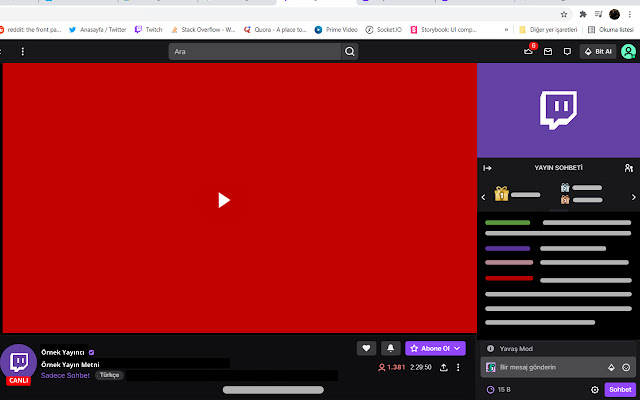Click the search magnifier icon
The height and width of the screenshot is (400, 640).
349,51
